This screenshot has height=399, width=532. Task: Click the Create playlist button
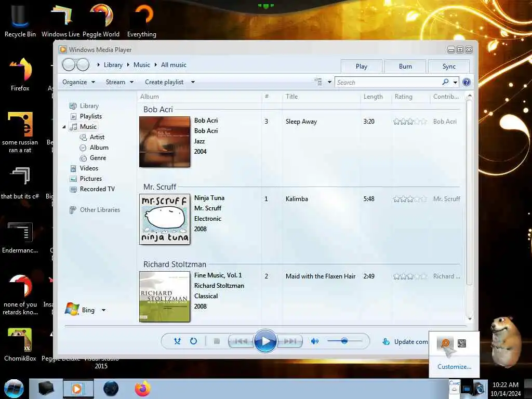[164, 82]
